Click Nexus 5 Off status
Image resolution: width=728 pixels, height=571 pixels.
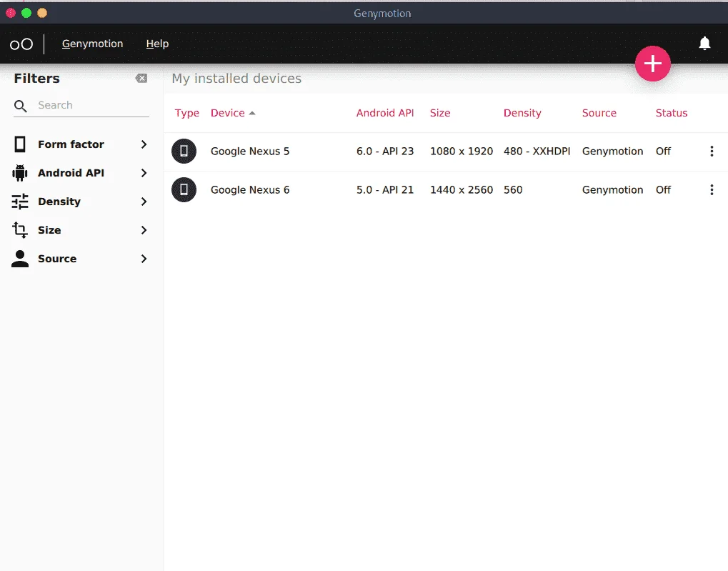(x=663, y=152)
